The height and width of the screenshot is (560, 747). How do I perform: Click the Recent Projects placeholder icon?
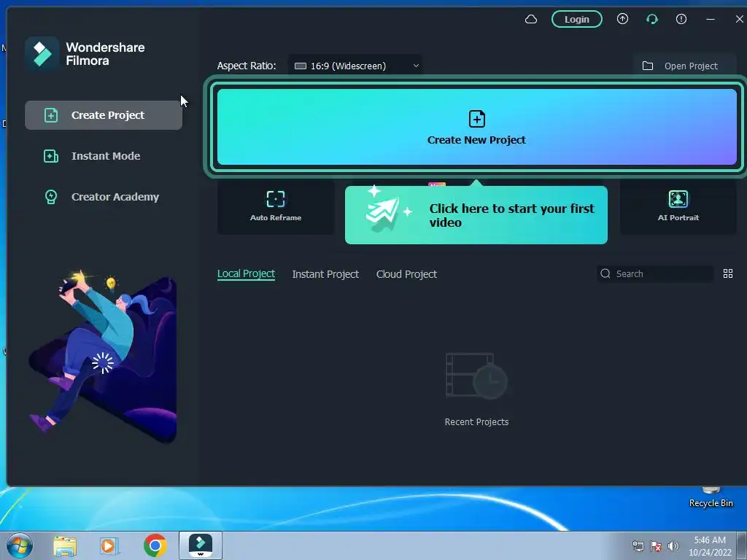coord(476,376)
